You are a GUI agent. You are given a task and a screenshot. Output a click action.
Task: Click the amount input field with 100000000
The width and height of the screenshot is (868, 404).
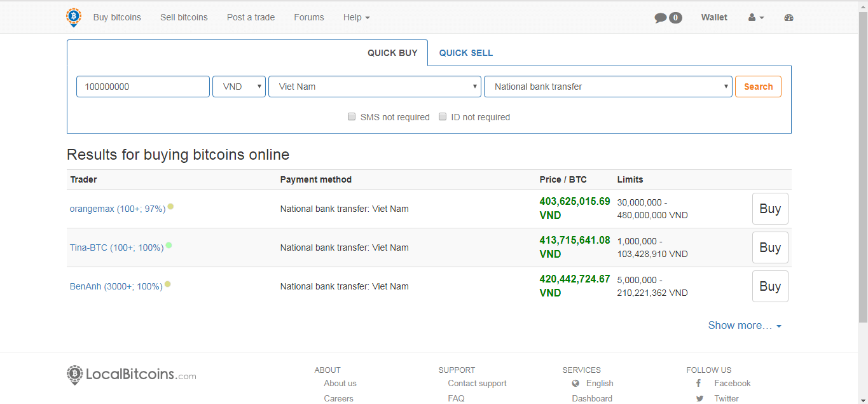pyautogui.click(x=143, y=87)
